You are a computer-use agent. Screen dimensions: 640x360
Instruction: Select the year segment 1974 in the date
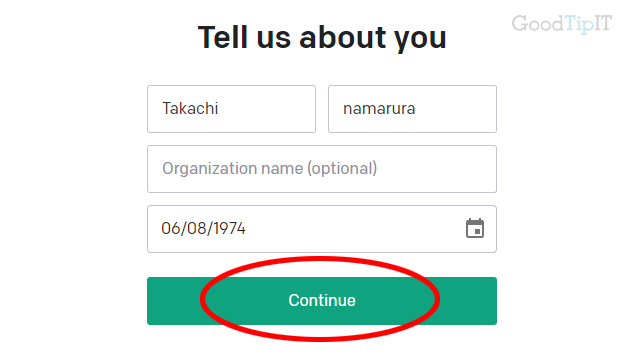229,228
